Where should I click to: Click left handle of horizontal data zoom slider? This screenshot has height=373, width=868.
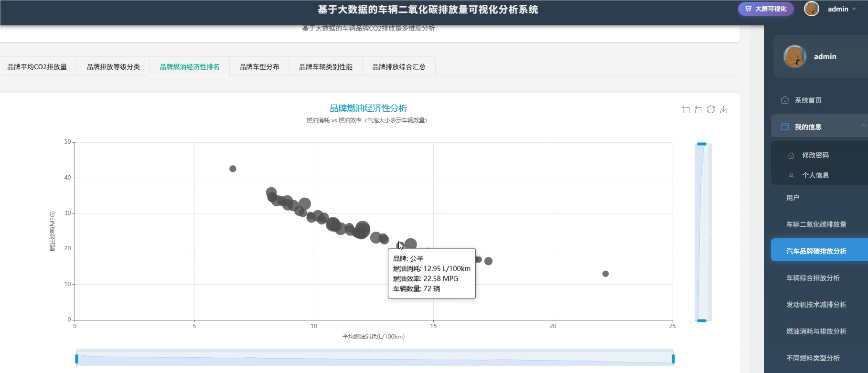(x=76, y=359)
